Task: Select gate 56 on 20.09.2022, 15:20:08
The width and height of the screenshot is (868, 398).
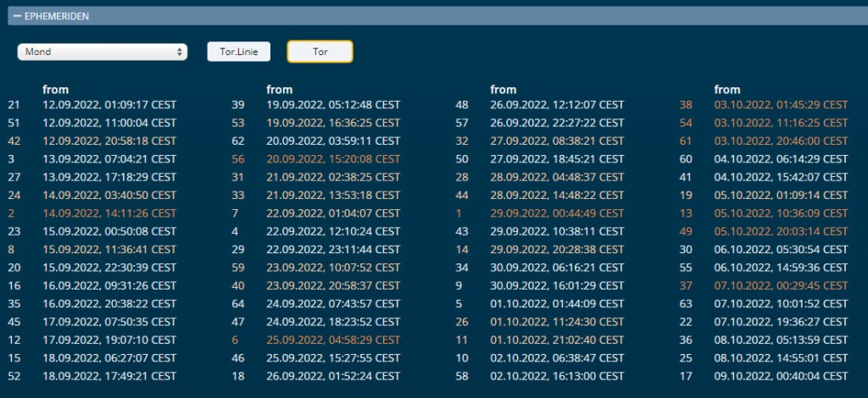Action: (332, 158)
